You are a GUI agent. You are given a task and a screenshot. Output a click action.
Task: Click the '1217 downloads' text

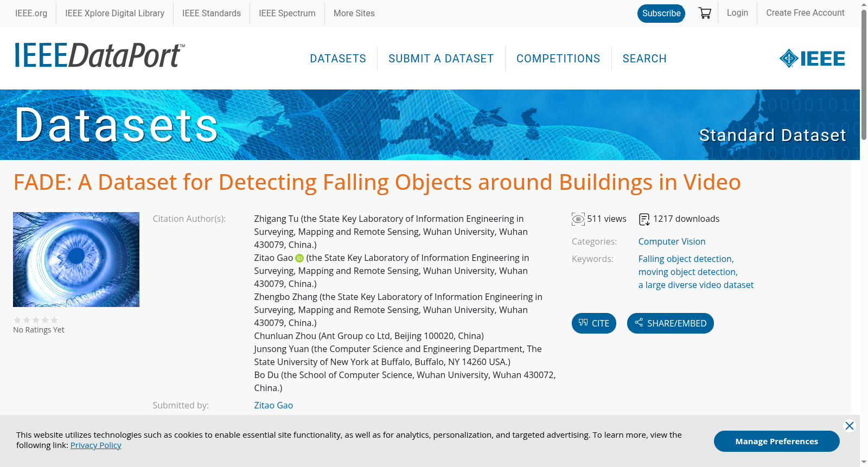[x=686, y=219]
